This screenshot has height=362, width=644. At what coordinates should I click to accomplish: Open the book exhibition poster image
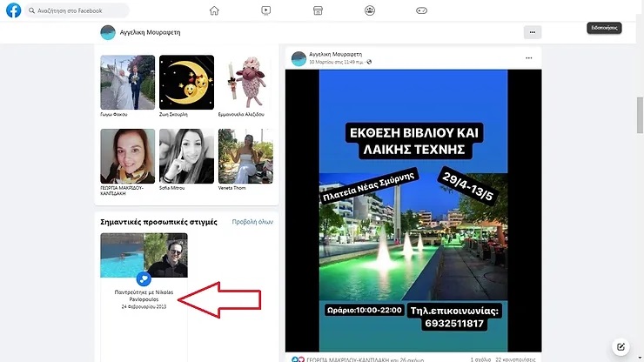point(409,209)
